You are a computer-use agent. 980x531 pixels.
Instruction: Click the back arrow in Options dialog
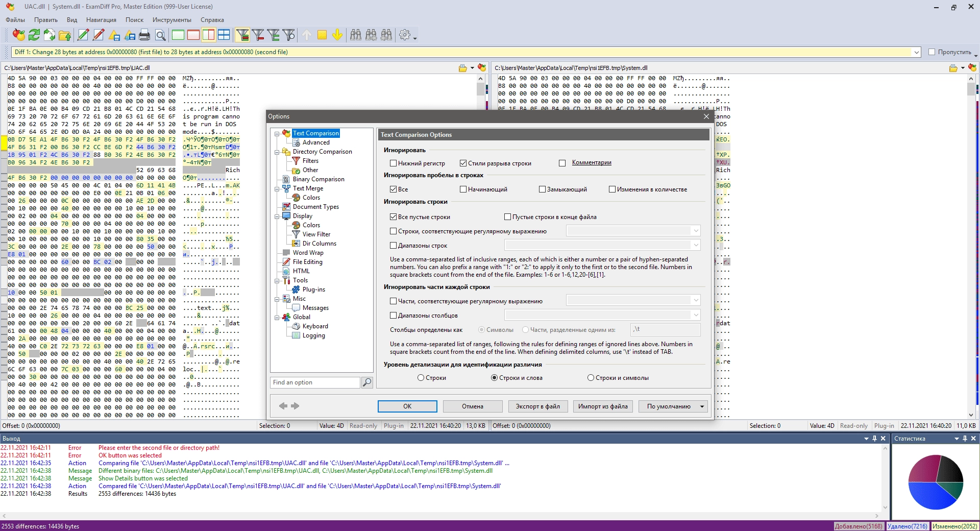coord(283,406)
